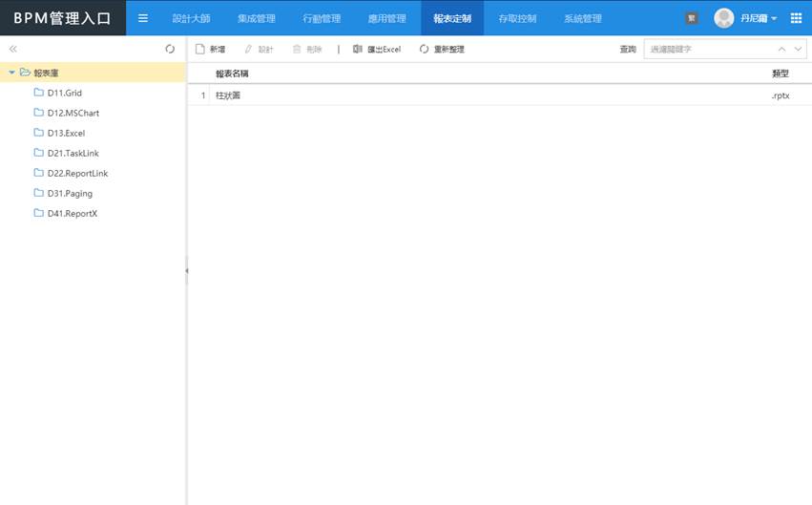Click the sidebar splitter collapse handle
This screenshot has height=505, width=812.
(x=186, y=270)
